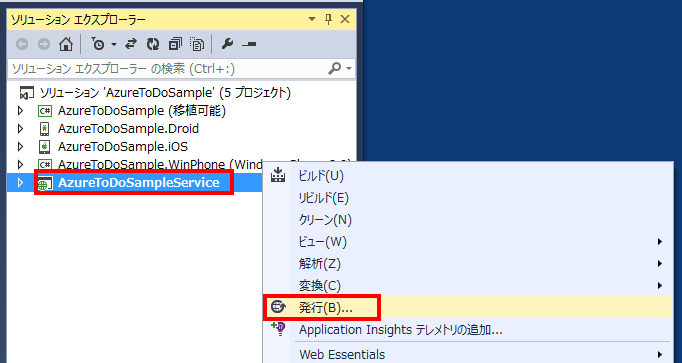Expand AzureToDoSample.WinPhone node

tap(20, 164)
